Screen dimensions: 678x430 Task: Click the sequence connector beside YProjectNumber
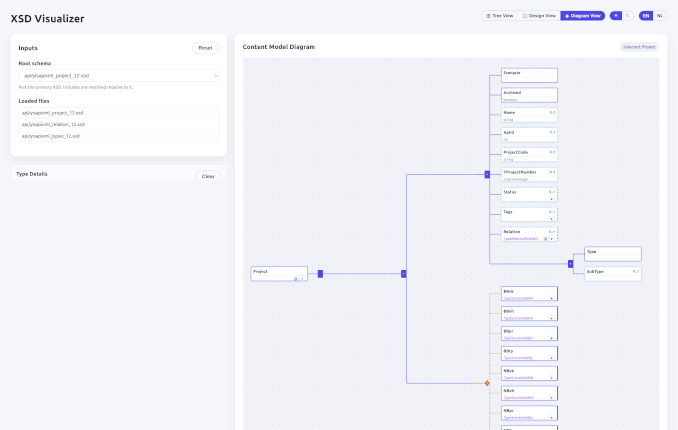[x=487, y=174]
